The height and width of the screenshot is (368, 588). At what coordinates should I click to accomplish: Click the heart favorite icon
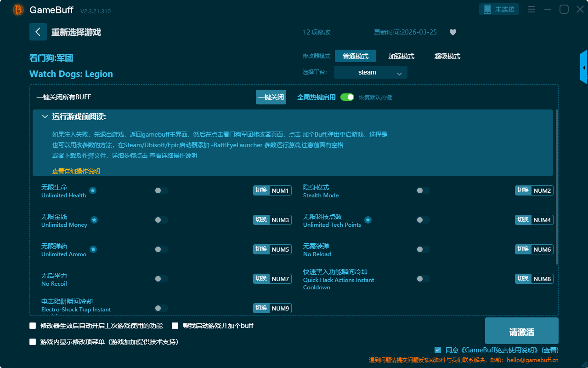(452, 32)
